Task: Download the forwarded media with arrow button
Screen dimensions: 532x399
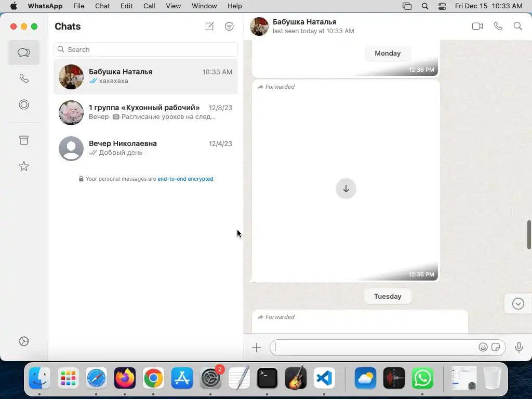Action: coord(346,189)
